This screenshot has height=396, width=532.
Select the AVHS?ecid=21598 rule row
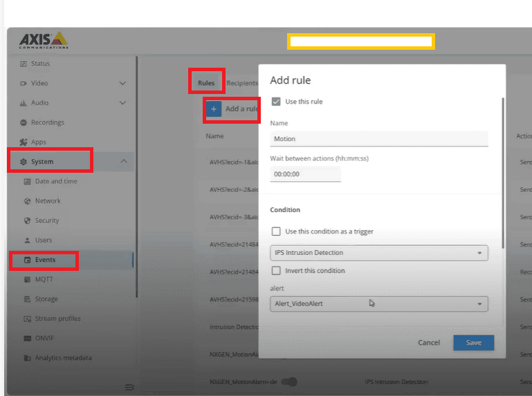pos(234,300)
